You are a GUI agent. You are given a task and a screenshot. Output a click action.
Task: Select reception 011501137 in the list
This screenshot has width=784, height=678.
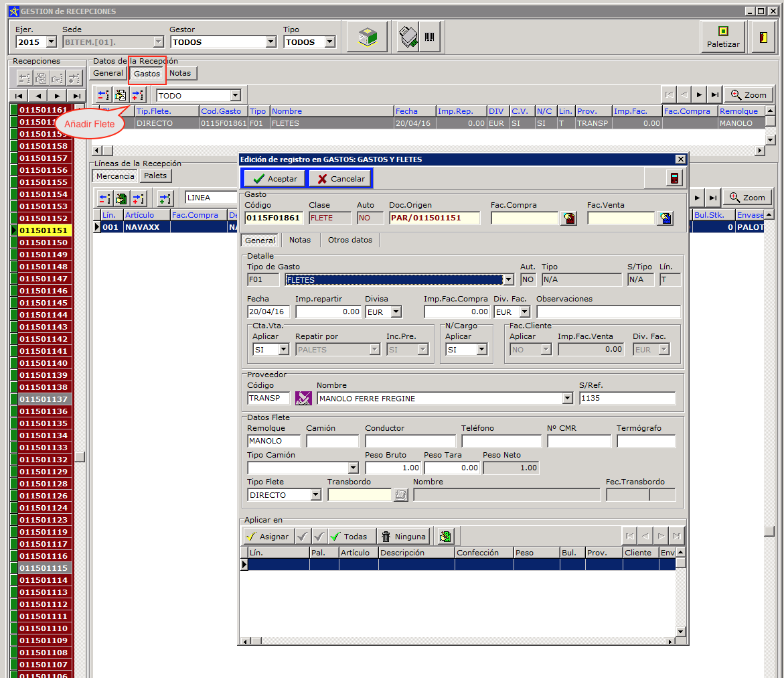point(44,399)
